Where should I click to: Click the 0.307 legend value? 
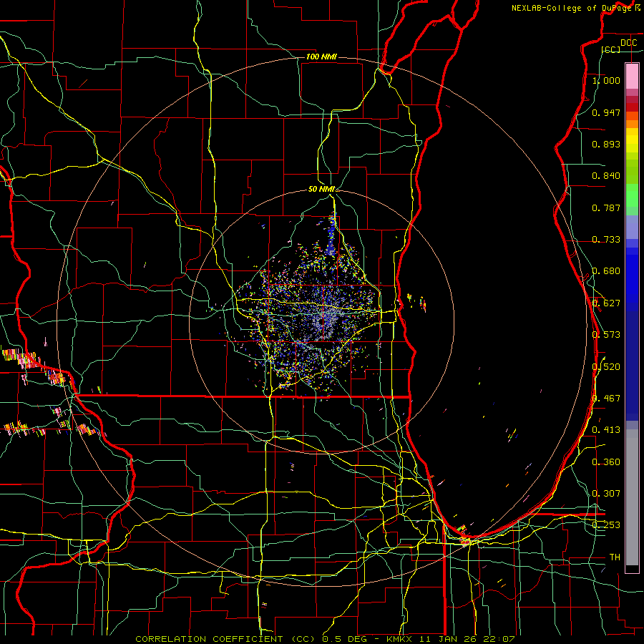point(606,494)
